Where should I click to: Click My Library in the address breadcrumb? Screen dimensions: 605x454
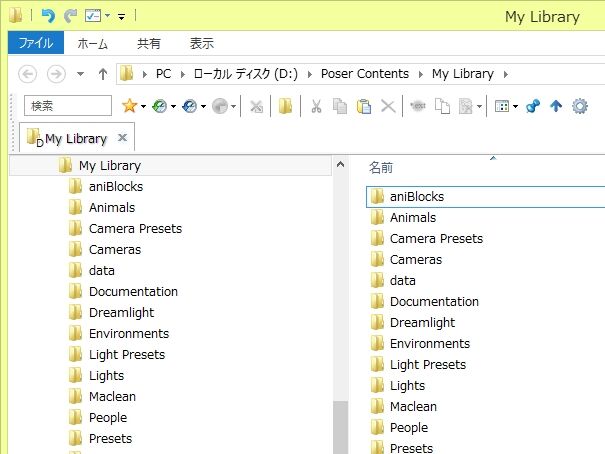point(463,74)
